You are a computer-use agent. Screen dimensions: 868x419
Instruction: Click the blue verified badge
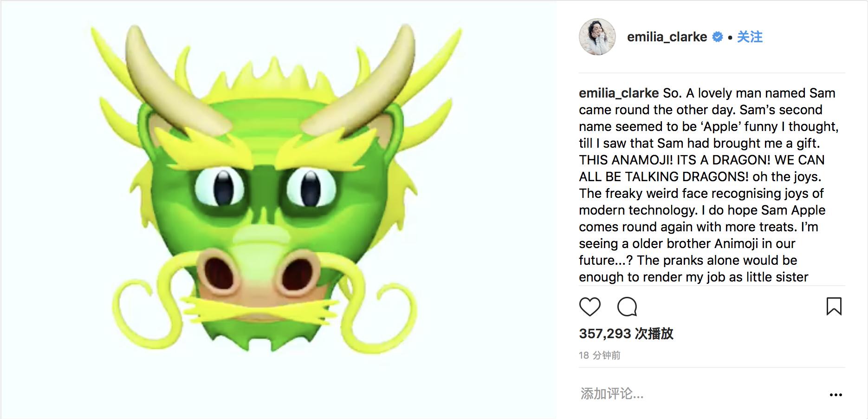718,37
